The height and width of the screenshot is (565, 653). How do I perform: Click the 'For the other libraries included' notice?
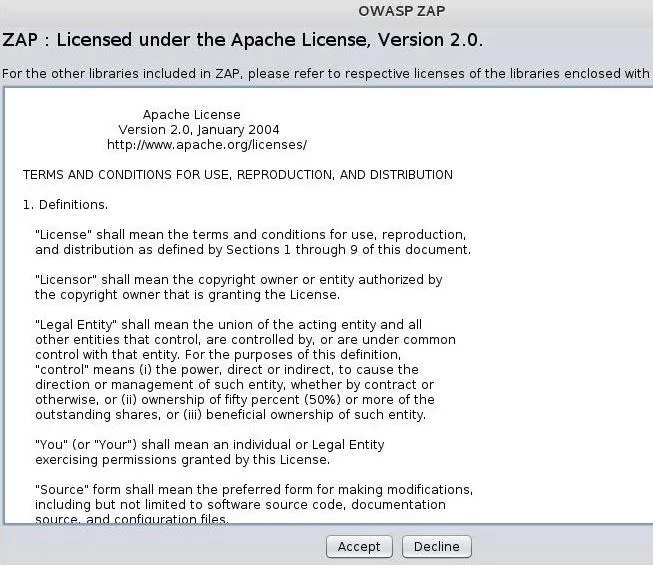pyautogui.click(x=326, y=73)
